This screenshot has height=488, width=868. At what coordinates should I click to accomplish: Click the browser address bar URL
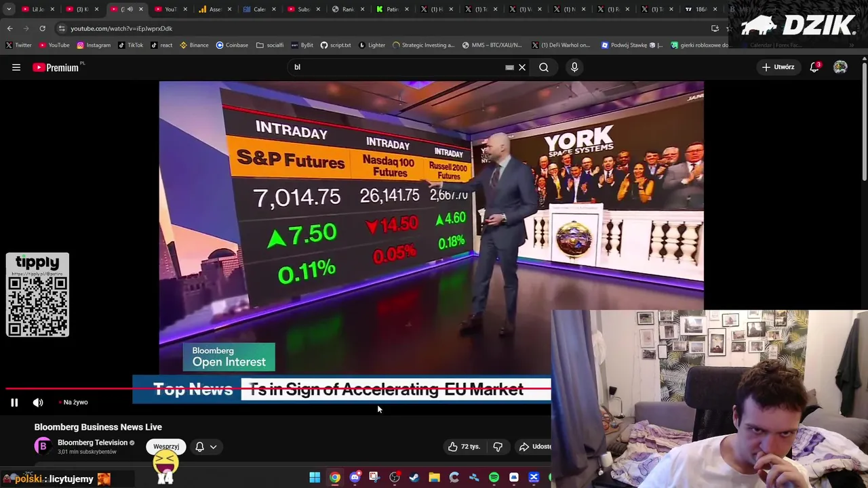click(x=121, y=28)
